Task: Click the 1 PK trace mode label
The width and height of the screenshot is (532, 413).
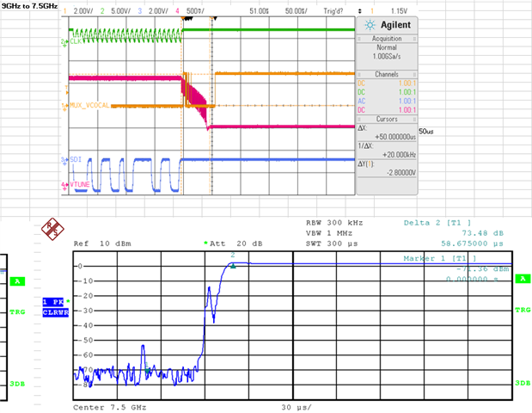Action: pos(53,302)
